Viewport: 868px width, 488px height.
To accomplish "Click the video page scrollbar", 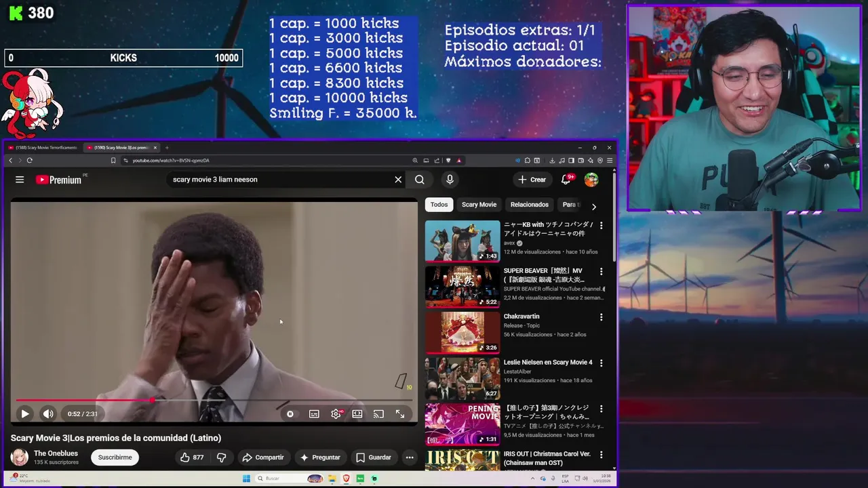I will (x=614, y=217).
